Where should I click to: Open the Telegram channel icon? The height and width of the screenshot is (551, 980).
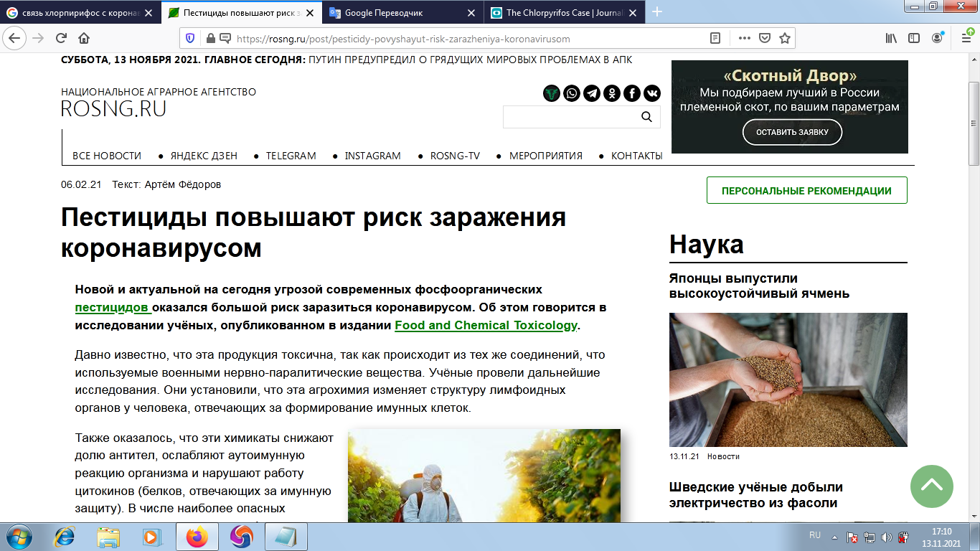[x=590, y=93]
